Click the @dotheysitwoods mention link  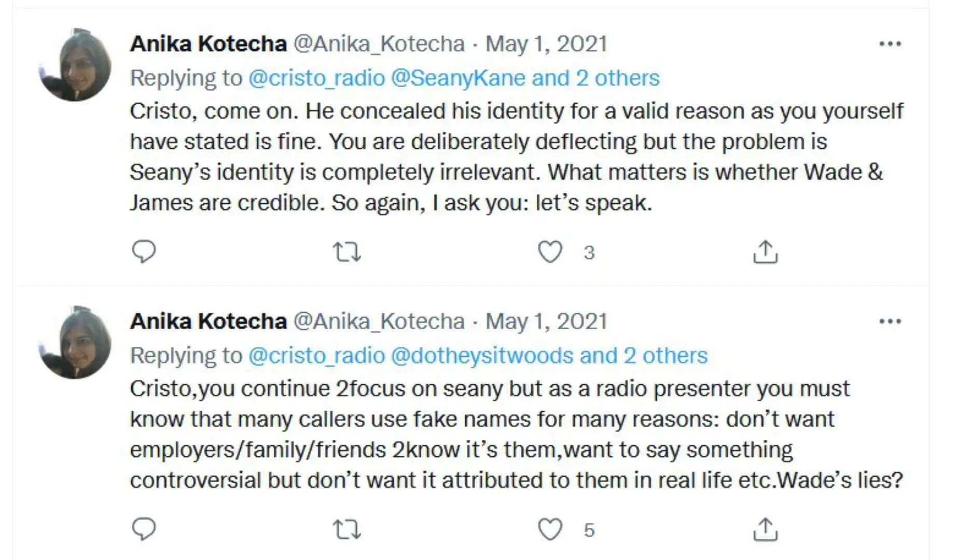tap(482, 356)
